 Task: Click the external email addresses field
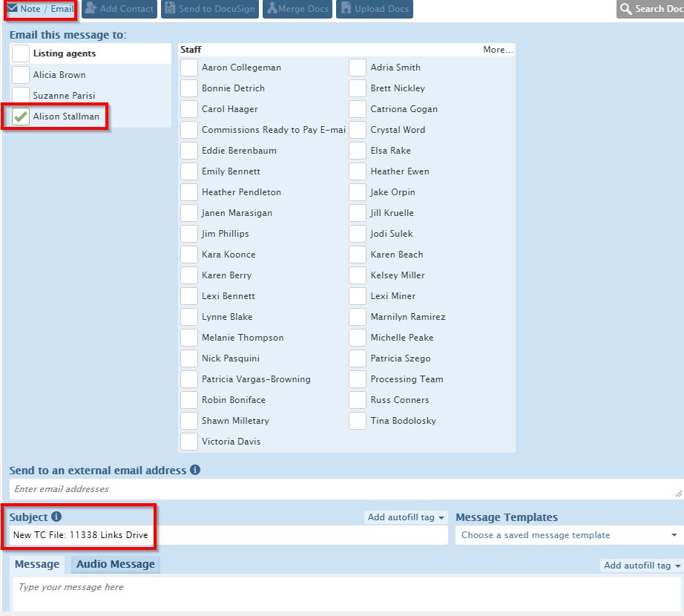click(346, 489)
